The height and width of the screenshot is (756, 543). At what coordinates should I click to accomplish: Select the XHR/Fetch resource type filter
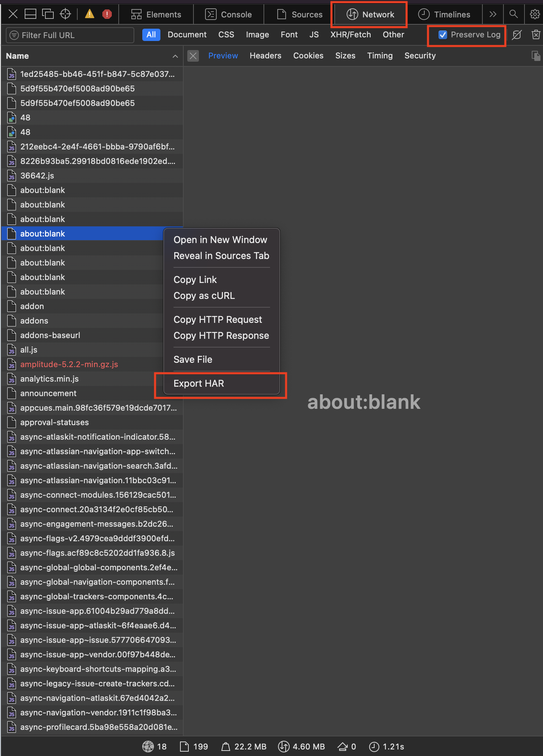350,35
